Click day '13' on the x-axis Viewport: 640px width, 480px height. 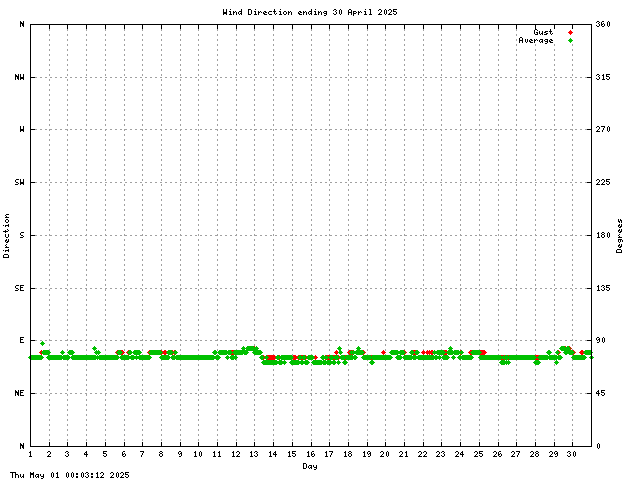(254, 454)
